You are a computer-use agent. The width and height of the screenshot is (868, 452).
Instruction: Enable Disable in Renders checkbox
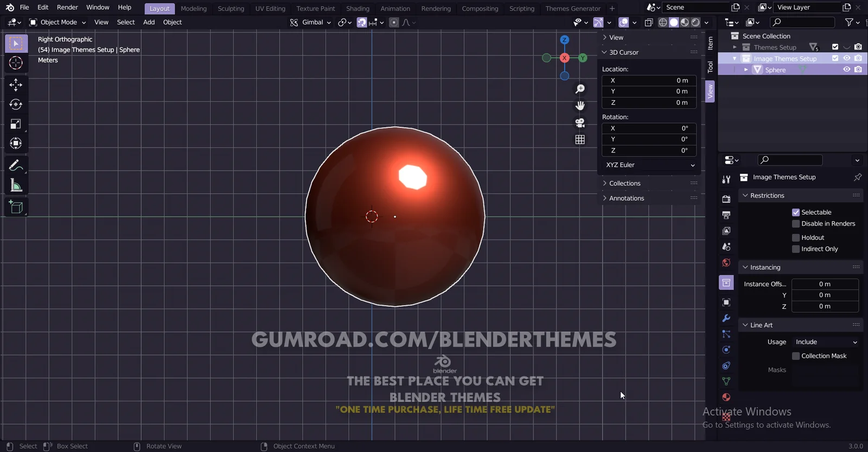click(796, 224)
